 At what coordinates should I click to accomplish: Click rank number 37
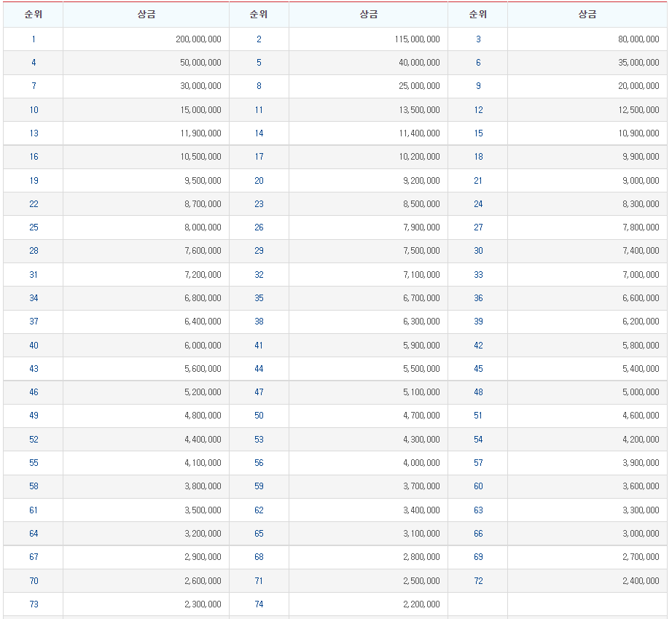coord(34,321)
